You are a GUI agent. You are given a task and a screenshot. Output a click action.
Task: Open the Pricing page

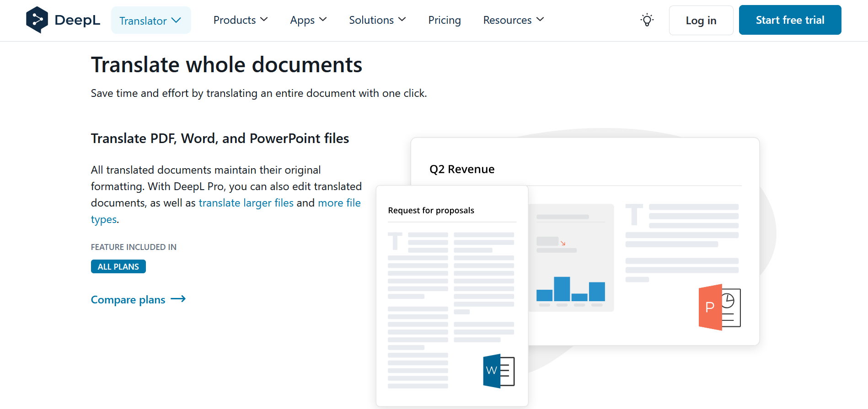[x=445, y=20]
